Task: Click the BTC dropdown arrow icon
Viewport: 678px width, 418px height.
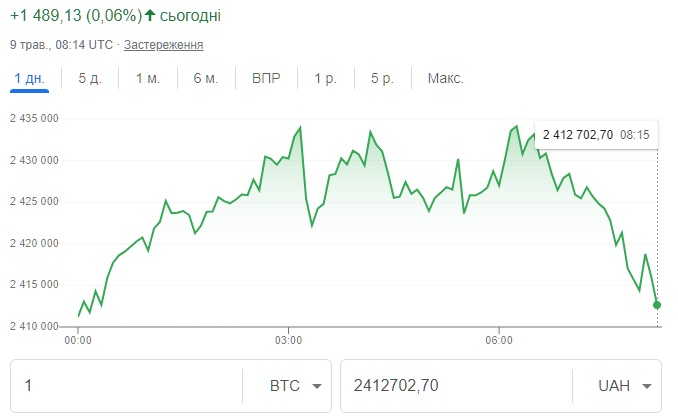Action: (317, 387)
